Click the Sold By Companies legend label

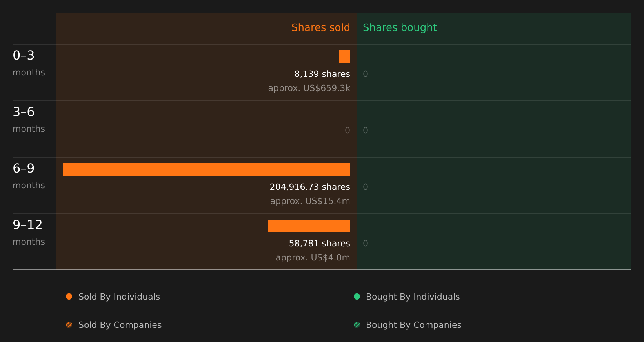120,325
